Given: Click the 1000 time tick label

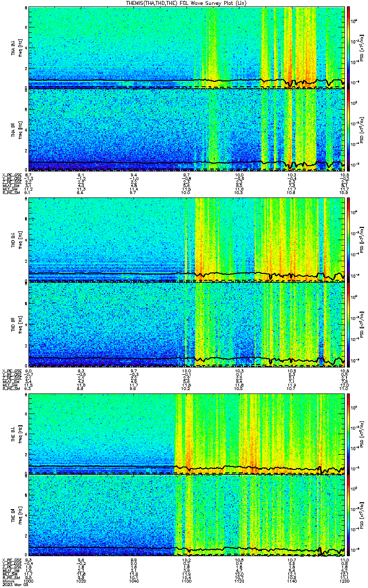Looking at the screenshot, I should (x=28, y=581).
